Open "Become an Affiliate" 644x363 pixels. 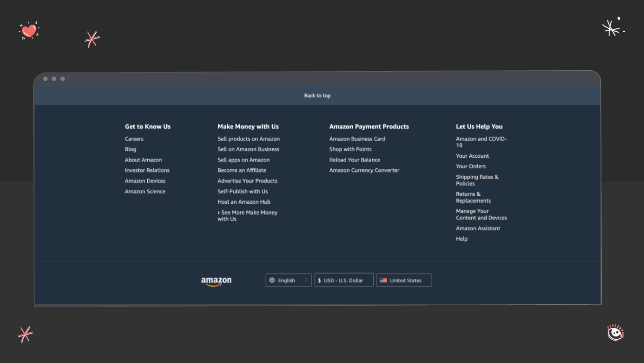pyautogui.click(x=241, y=170)
